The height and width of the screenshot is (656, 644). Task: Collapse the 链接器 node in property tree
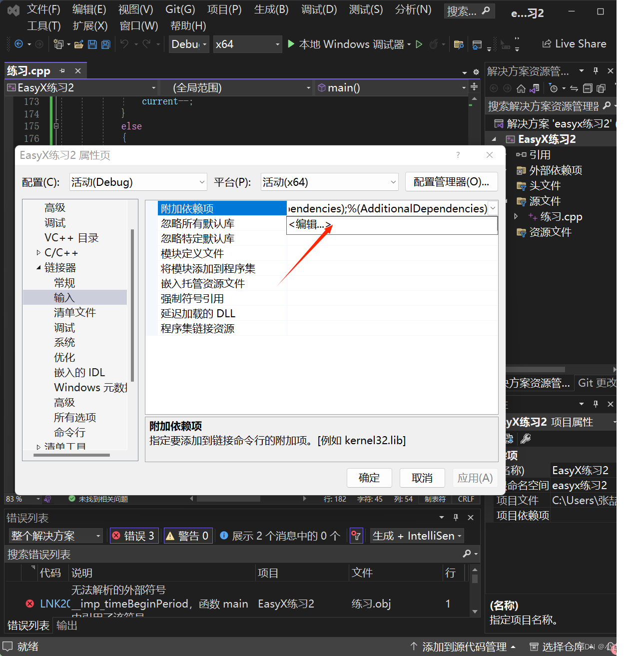(x=38, y=268)
